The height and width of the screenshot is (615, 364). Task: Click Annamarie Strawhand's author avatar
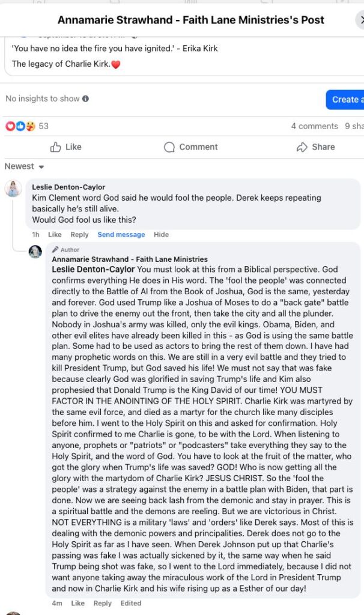[35, 252]
